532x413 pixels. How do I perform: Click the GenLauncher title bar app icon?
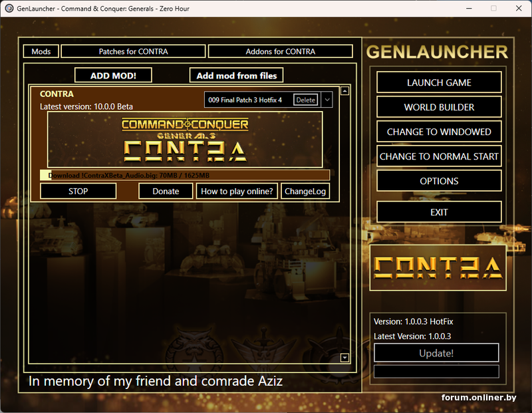[x=9, y=9]
